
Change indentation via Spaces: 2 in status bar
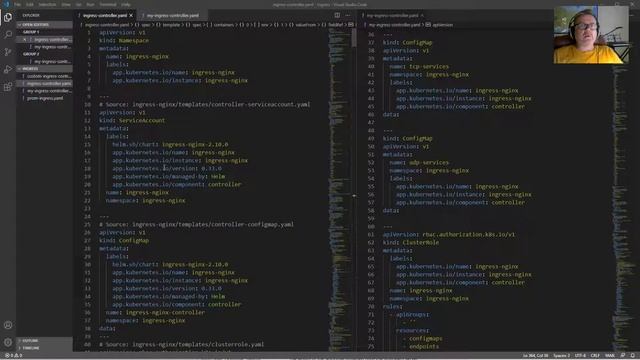562,356
